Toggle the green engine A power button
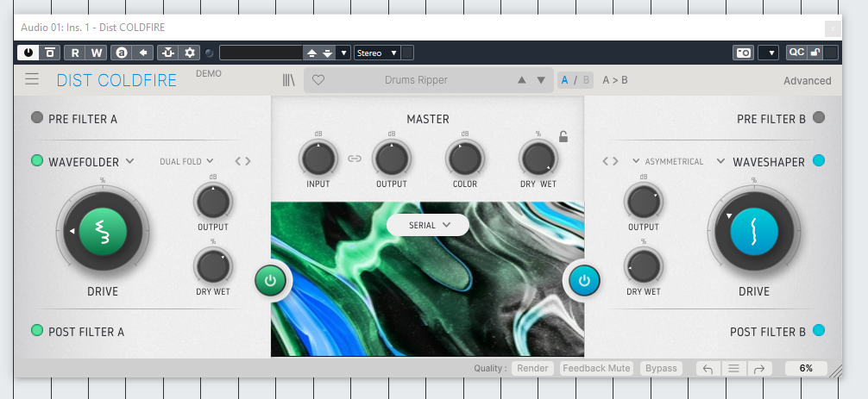Image resolution: width=868 pixels, height=399 pixels. pos(270,281)
